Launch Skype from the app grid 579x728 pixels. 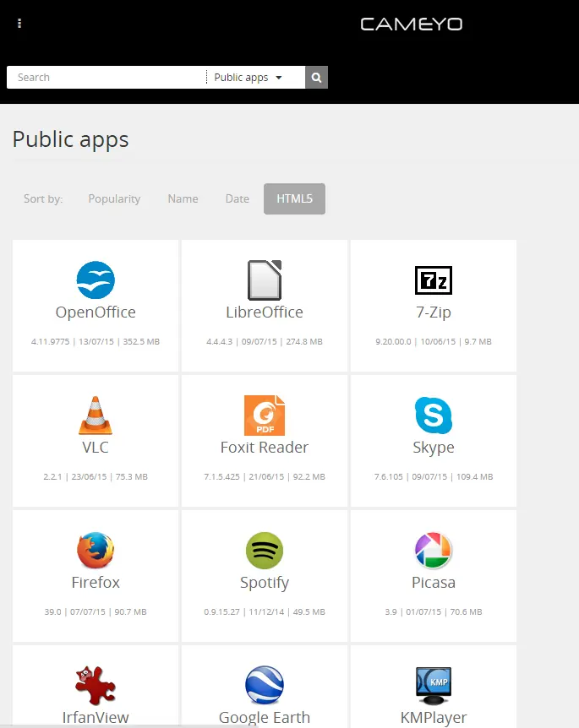tap(434, 416)
